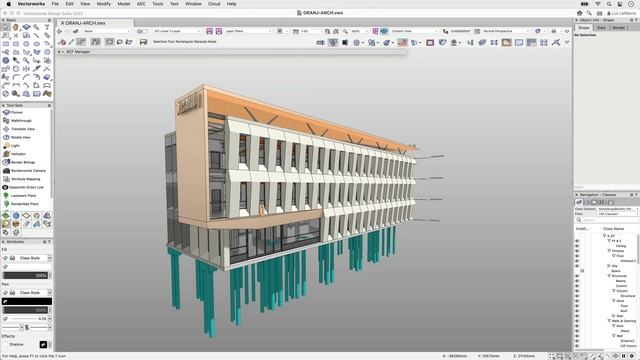Toggle visibility of Roof class
640x360 pixels.
pos(577,311)
